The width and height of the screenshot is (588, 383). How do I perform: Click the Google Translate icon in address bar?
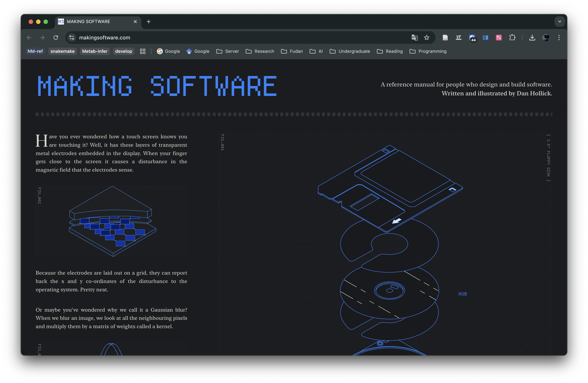coord(415,38)
